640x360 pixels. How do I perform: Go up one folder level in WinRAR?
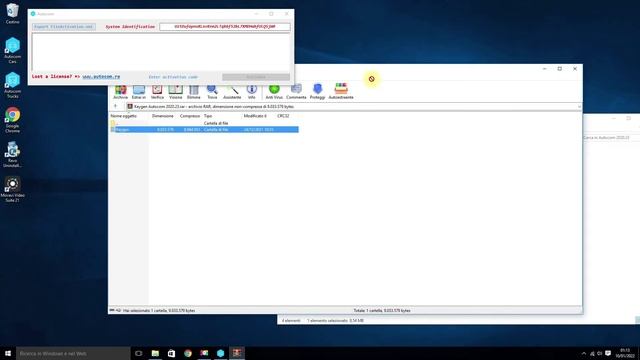[x=116, y=107]
